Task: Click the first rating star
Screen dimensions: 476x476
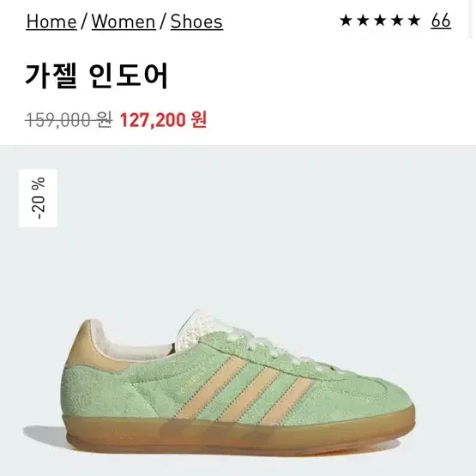Action: [x=346, y=21]
